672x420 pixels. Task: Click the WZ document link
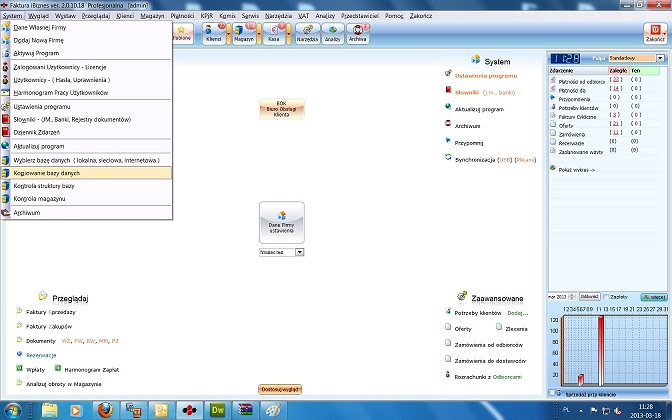[x=66, y=341]
